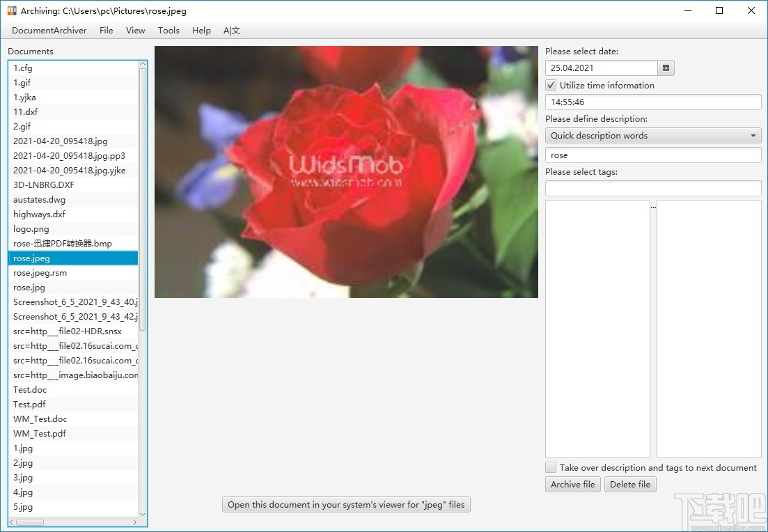Open the A|文 language menu
Viewport: 768px width, 532px height.
[232, 30]
